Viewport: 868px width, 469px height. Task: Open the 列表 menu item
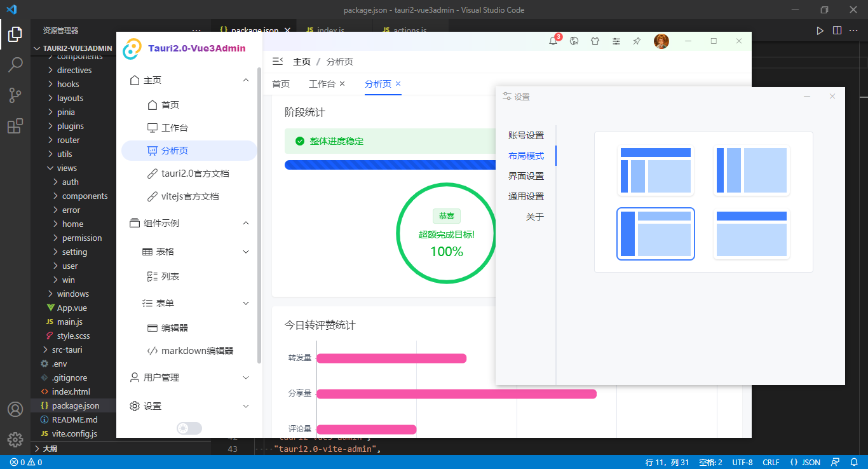pos(189,276)
